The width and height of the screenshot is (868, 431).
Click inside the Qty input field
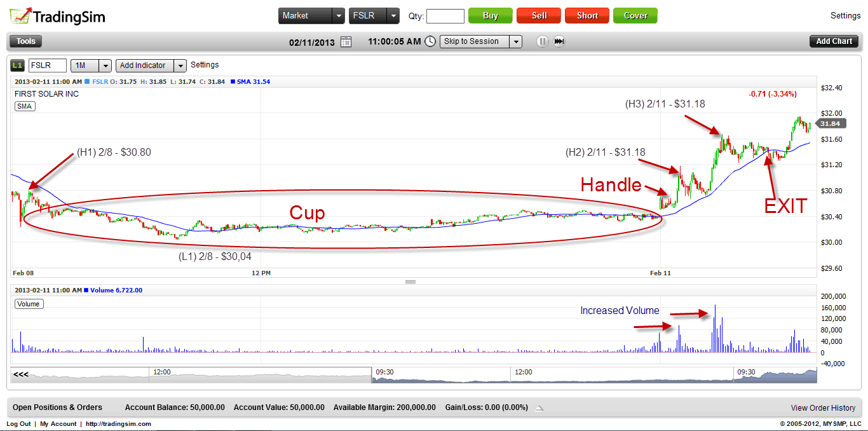[x=445, y=16]
